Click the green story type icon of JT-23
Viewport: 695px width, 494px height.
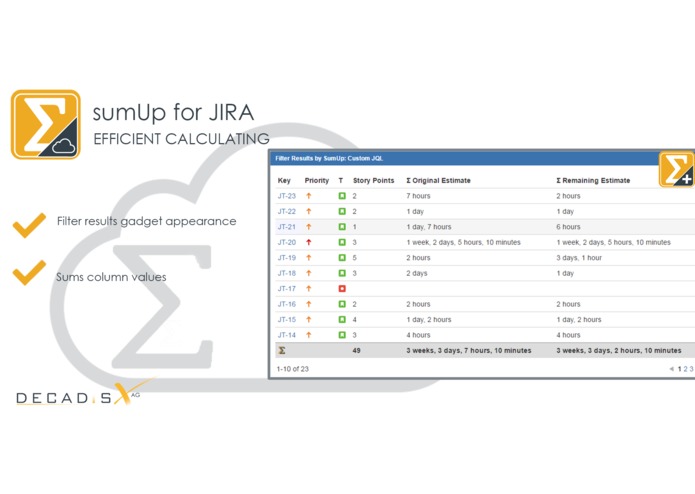pos(342,196)
